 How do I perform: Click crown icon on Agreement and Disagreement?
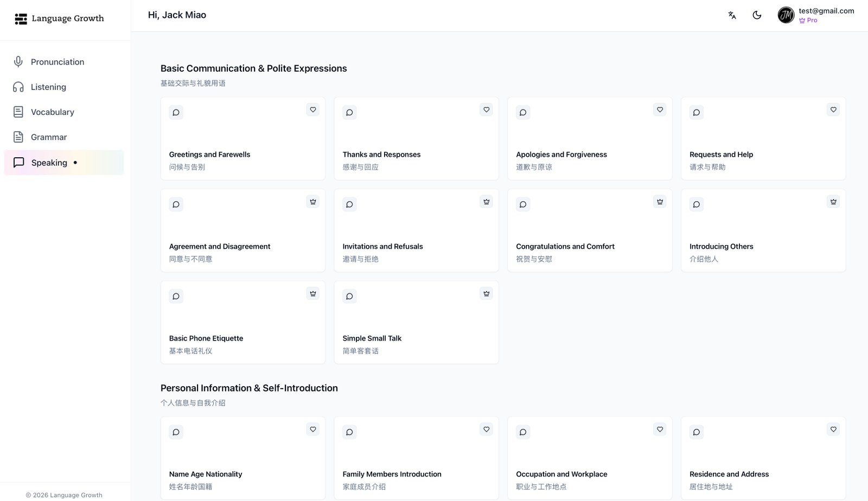click(x=313, y=202)
